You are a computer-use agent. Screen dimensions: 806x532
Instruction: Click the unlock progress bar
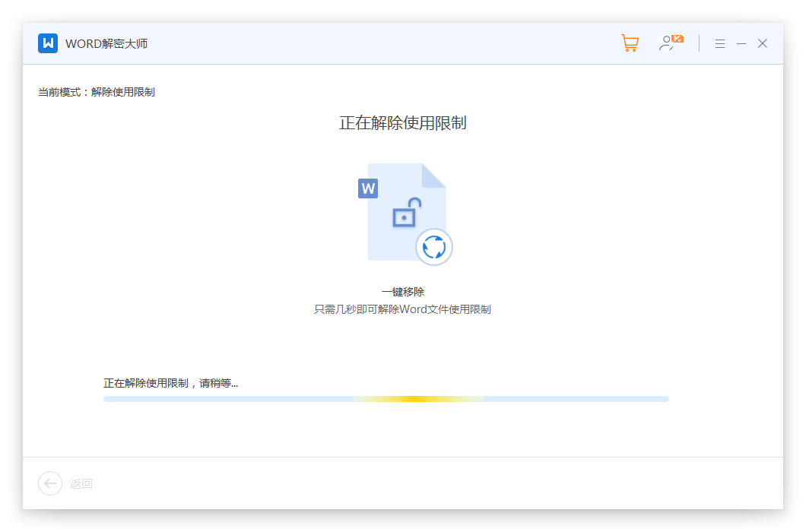tap(386, 399)
